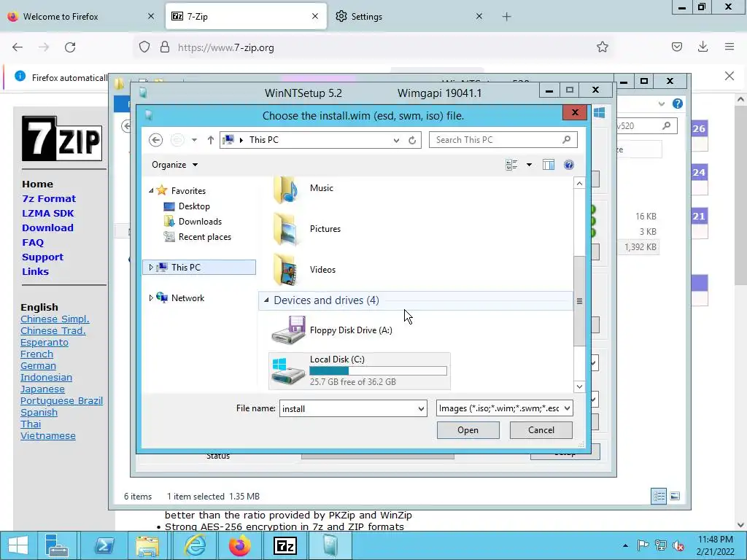Click the search magnifier in Search This PC
Image resolution: width=747 pixels, height=560 pixels.
pos(566,139)
